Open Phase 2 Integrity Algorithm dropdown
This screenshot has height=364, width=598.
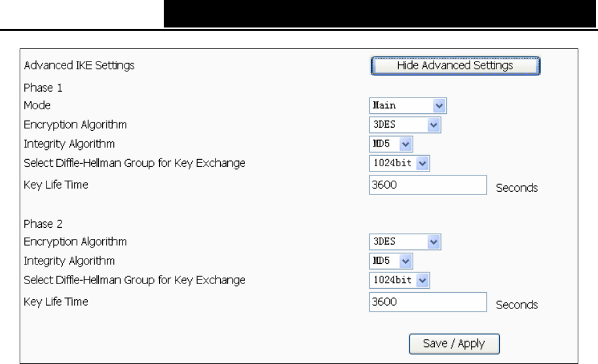tap(391, 261)
